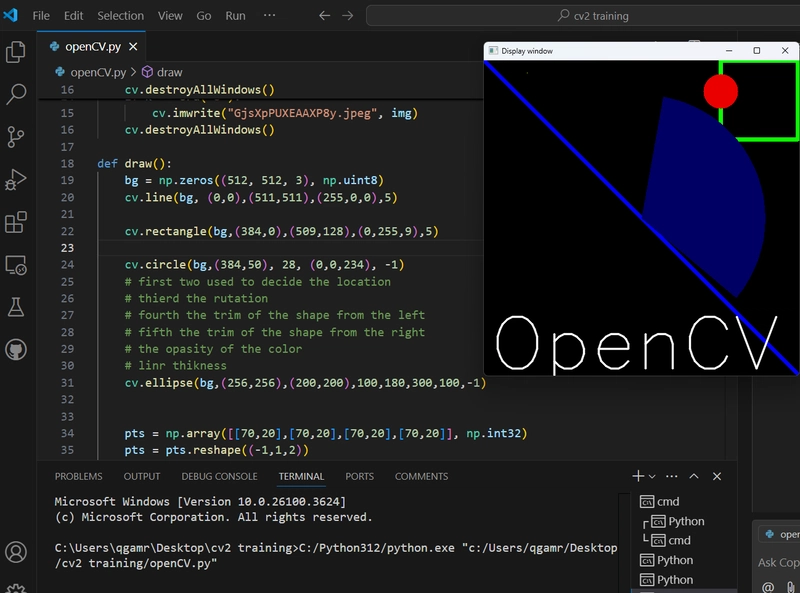Click the @ mention icon in chat
Screen dimensions: 800x593
point(768,587)
